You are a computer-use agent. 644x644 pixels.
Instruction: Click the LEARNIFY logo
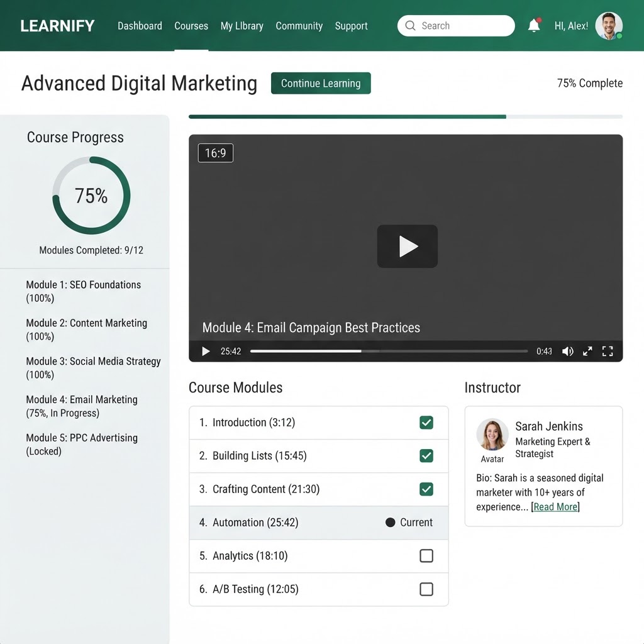pyautogui.click(x=57, y=26)
